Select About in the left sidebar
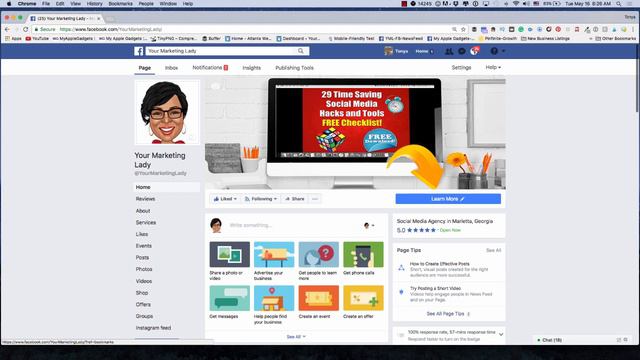The height and width of the screenshot is (360, 640). (143, 211)
